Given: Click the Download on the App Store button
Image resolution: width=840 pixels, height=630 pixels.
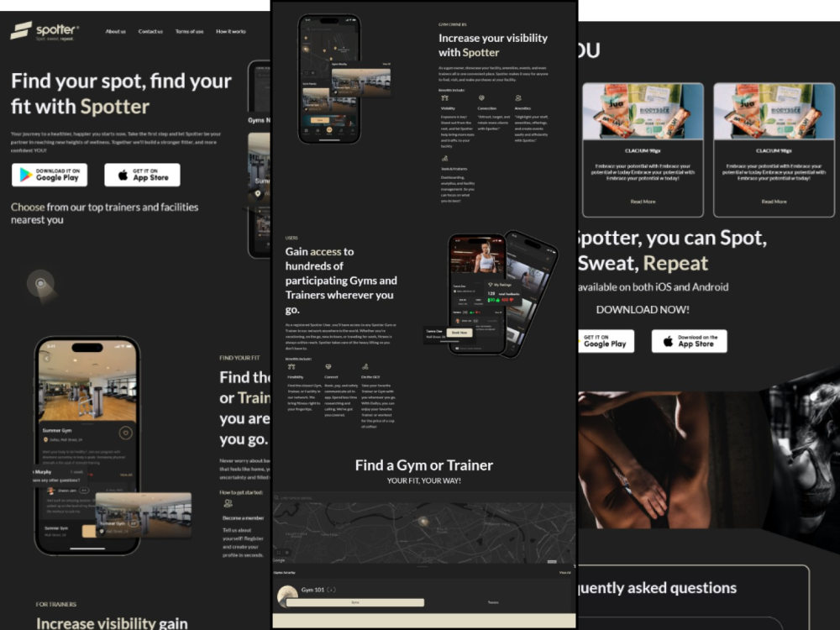Looking at the screenshot, I should [689, 341].
